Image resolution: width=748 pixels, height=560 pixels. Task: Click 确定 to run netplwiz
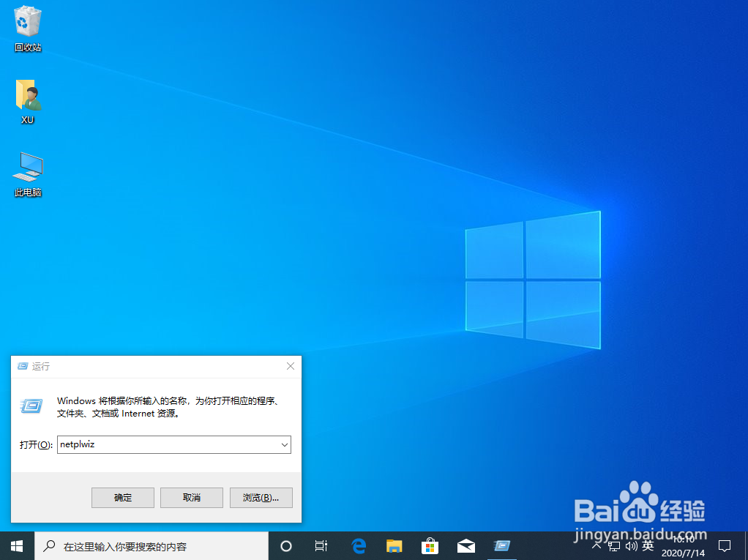pyautogui.click(x=122, y=497)
